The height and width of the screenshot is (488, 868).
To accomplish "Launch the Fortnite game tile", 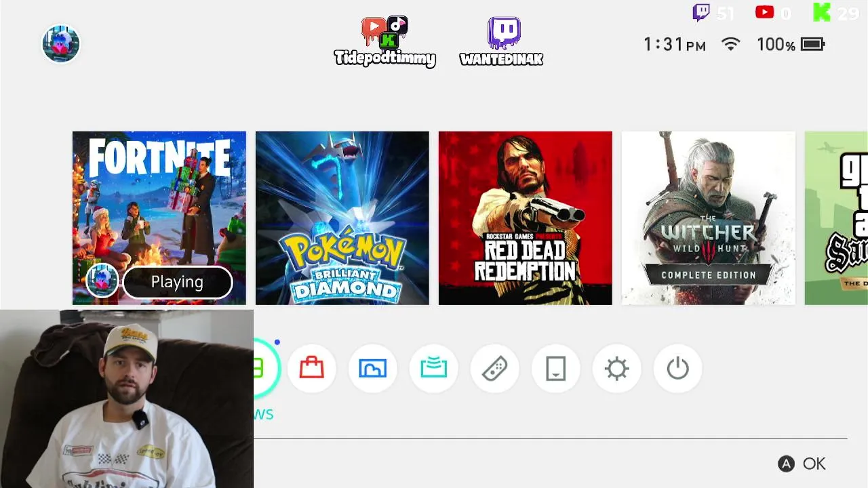I will [x=159, y=218].
